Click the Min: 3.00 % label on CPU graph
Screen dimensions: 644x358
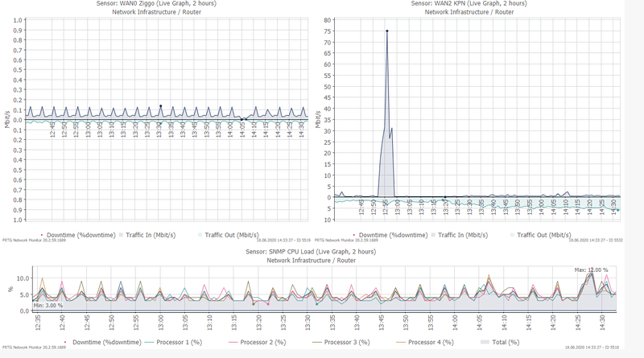coord(48,306)
